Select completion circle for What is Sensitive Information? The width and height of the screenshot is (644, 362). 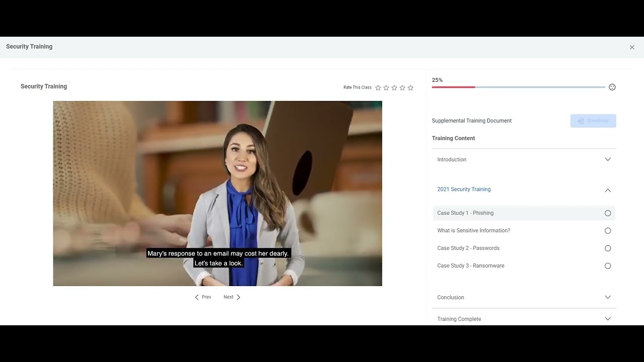[608, 231]
